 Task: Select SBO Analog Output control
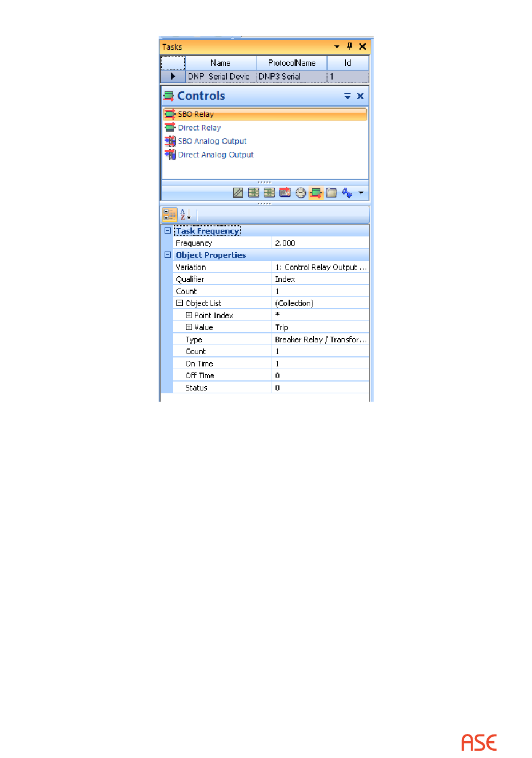point(212,141)
